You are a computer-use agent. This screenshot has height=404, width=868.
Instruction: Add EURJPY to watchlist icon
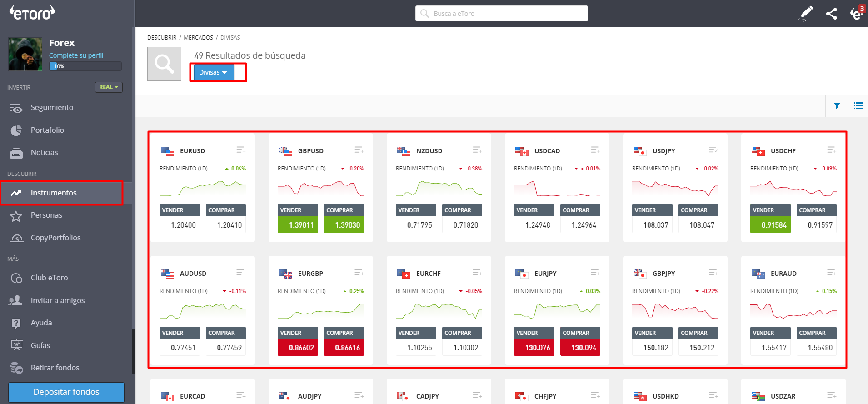point(595,273)
